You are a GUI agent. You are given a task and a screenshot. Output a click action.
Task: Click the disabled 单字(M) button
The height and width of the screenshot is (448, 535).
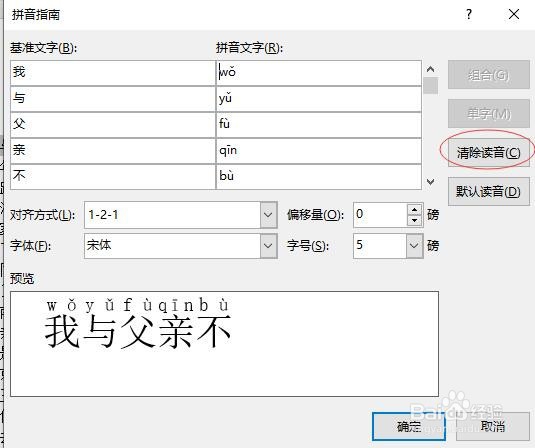489,113
